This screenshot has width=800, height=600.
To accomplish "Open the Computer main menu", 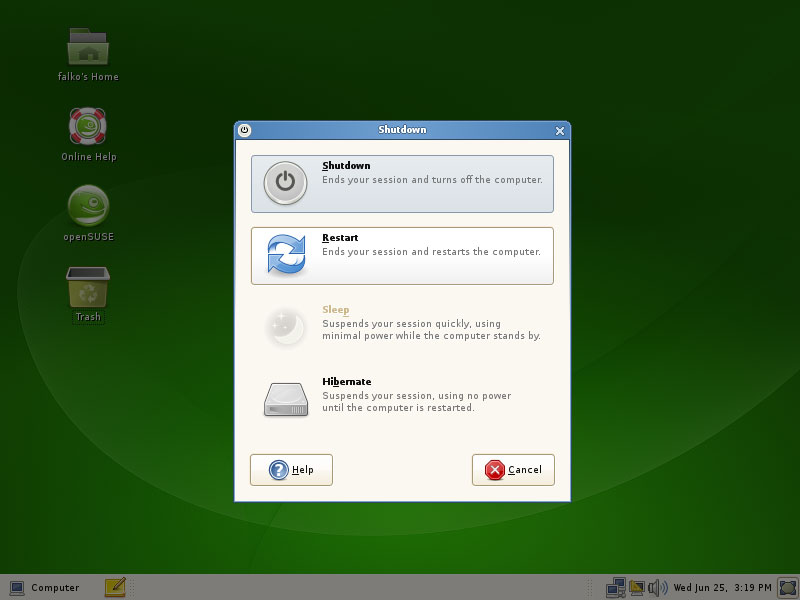I will pyautogui.click(x=45, y=588).
